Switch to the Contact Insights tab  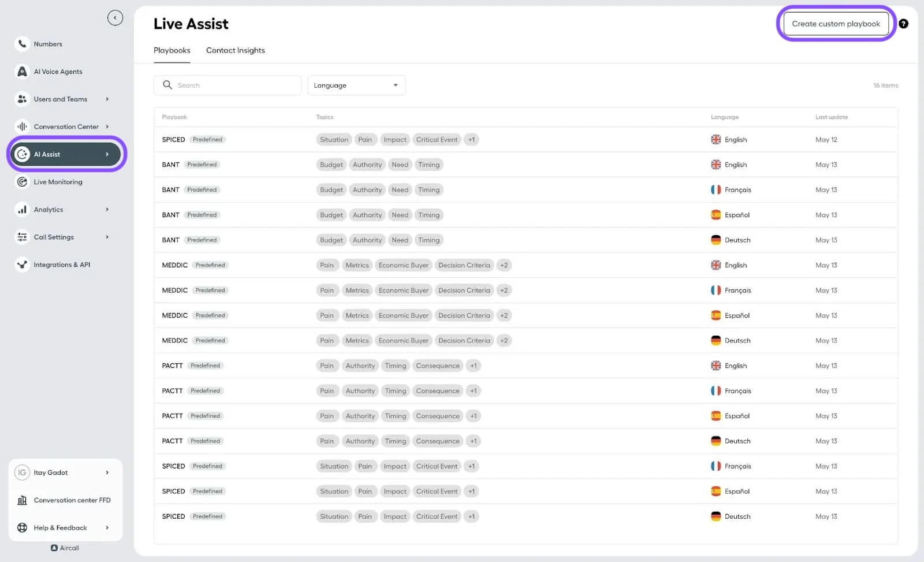[x=235, y=50]
